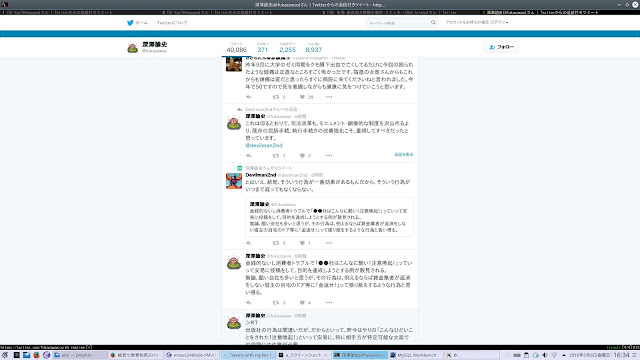The image size is (640, 360).
Task: Click the Twitter bird home icon
Action: click(x=130, y=22)
